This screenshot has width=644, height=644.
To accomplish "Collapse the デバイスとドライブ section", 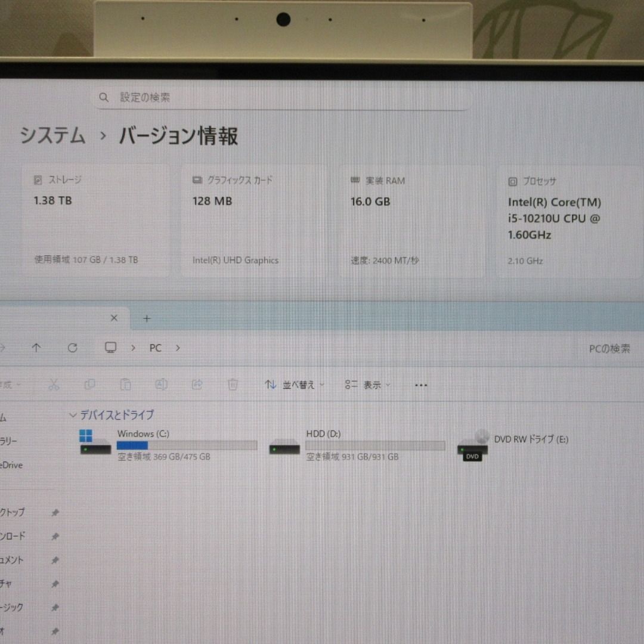I will click(72, 415).
